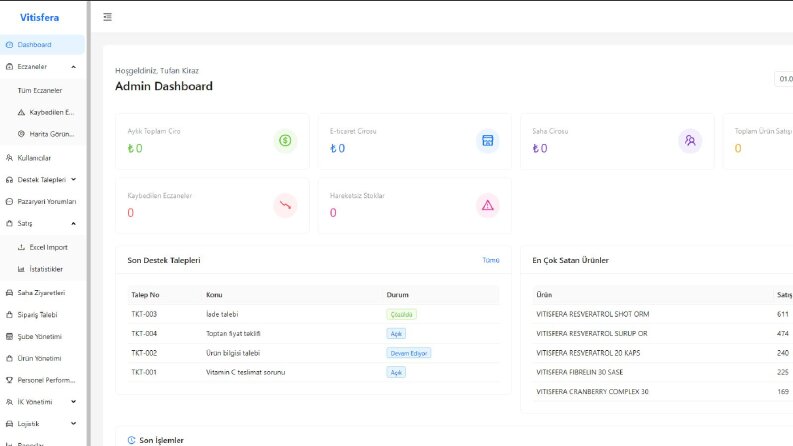Viewport: 793px width, 446px height.
Task: Click the Destek Talepleri headset icon
Action: [x=9, y=180]
